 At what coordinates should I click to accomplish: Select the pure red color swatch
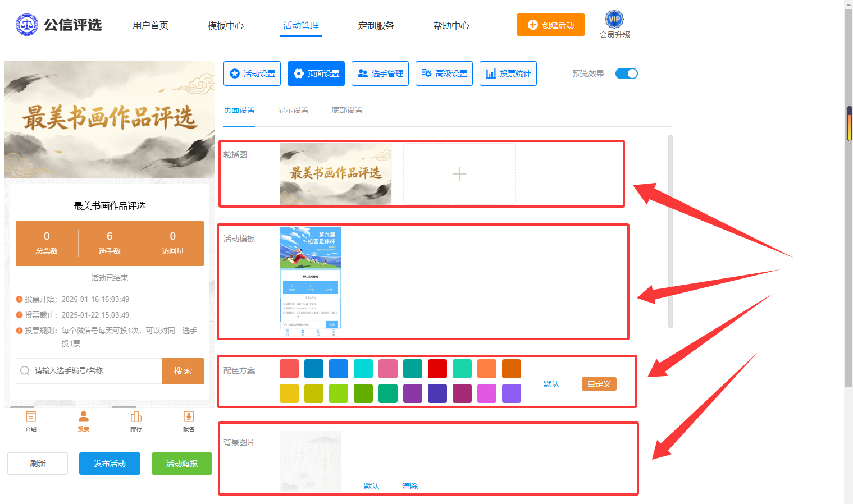(x=437, y=369)
